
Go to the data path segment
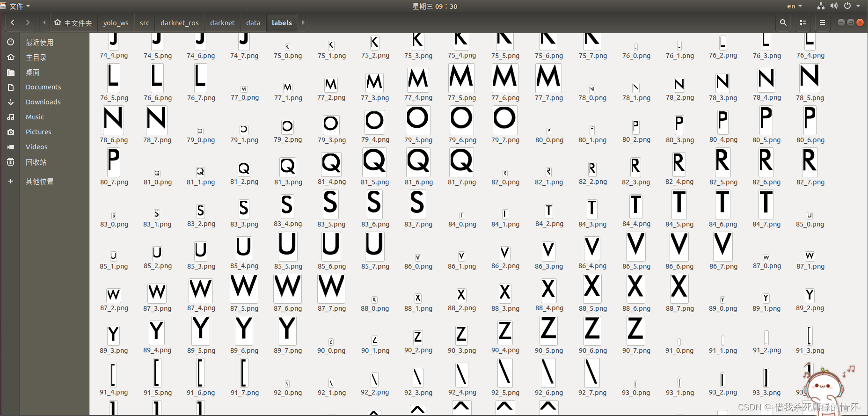(253, 23)
